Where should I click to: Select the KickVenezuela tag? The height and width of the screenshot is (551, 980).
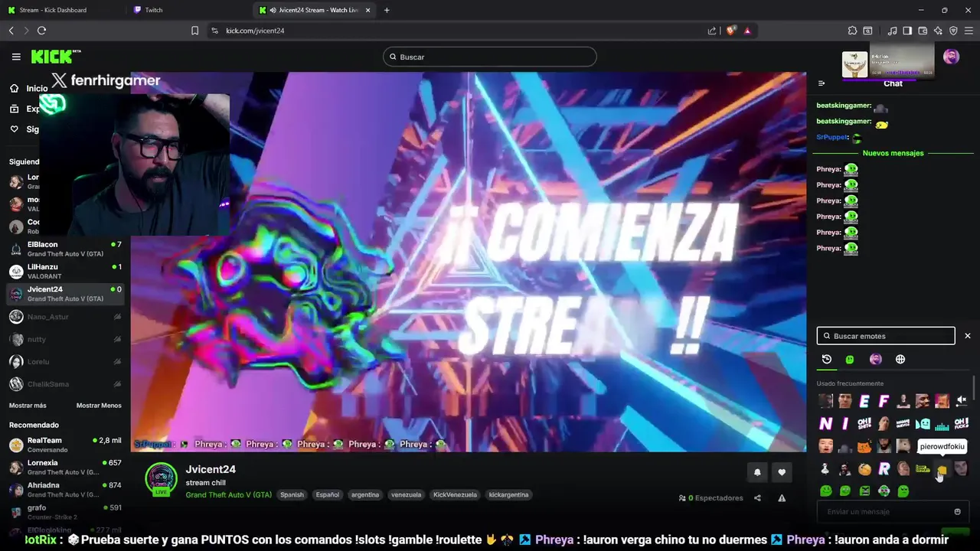455,494
